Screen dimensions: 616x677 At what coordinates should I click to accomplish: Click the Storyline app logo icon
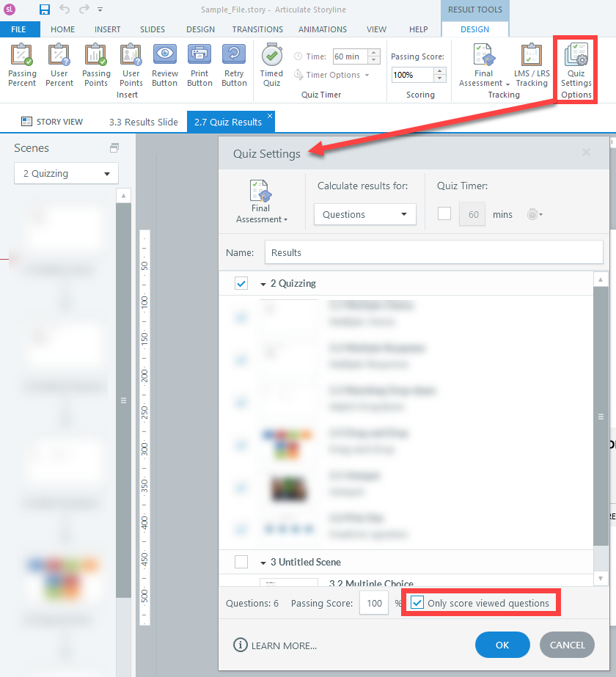(10, 9)
